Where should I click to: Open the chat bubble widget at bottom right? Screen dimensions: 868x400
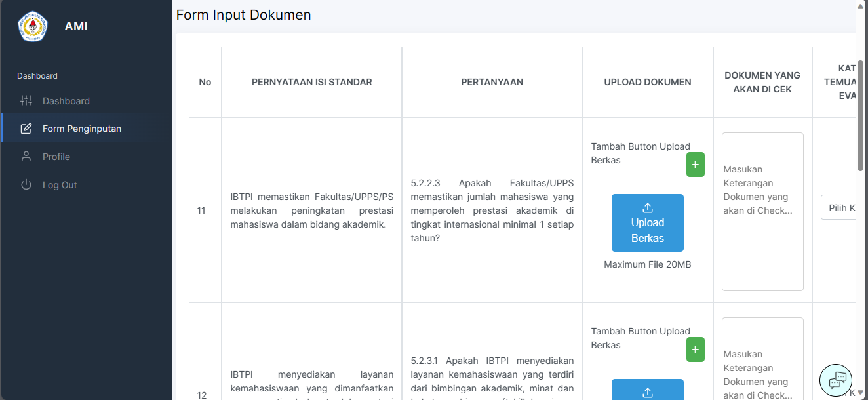836,380
